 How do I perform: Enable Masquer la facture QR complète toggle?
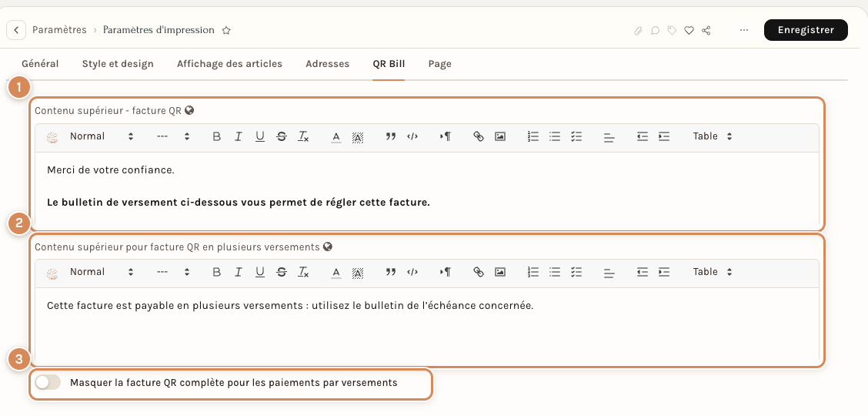pyautogui.click(x=48, y=382)
